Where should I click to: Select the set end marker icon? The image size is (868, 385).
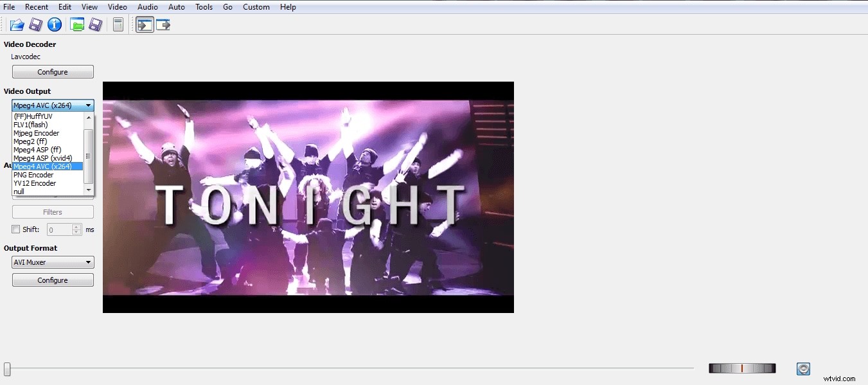(x=163, y=24)
